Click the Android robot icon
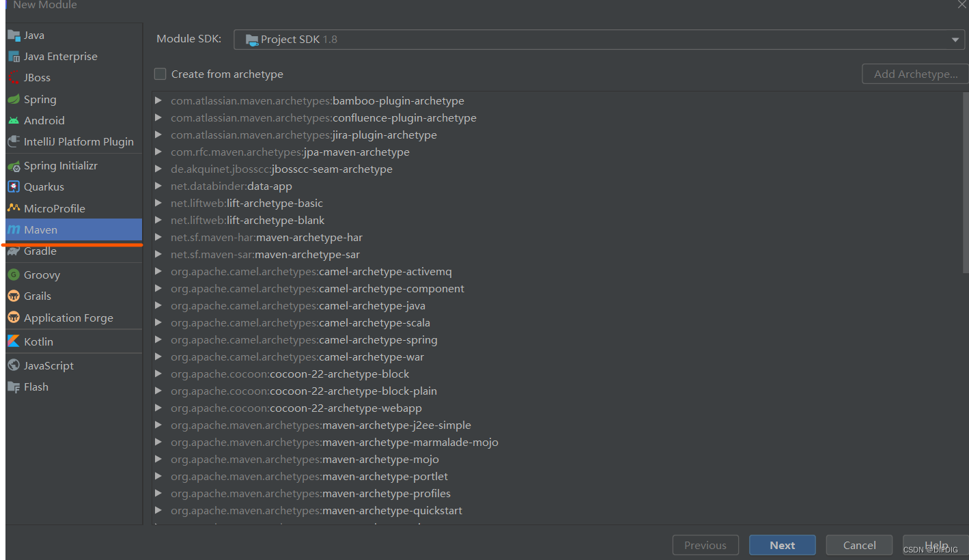The image size is (969, 560). (14, 120)
